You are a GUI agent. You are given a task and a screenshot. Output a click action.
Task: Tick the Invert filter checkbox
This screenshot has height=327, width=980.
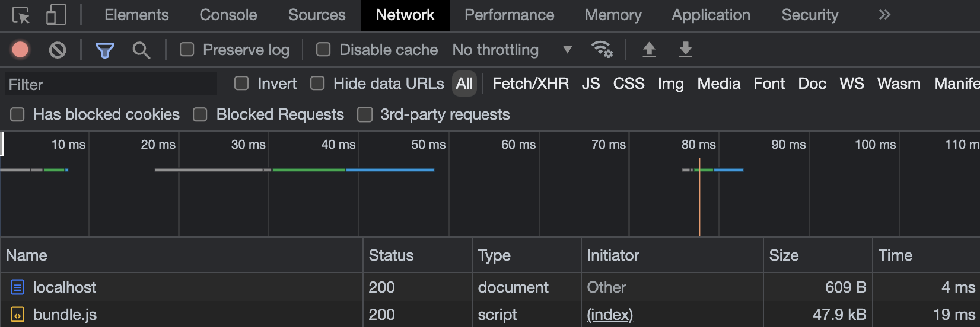coord(241,84)
